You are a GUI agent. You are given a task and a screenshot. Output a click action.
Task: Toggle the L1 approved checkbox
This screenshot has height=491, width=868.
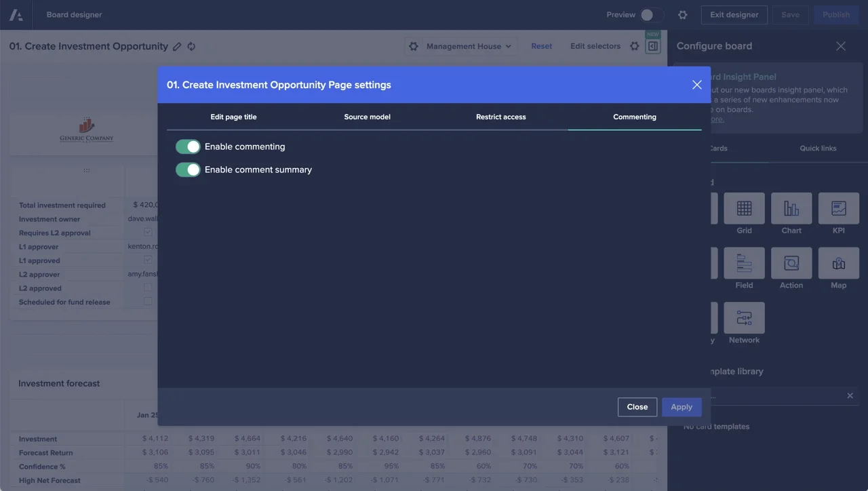148,260
